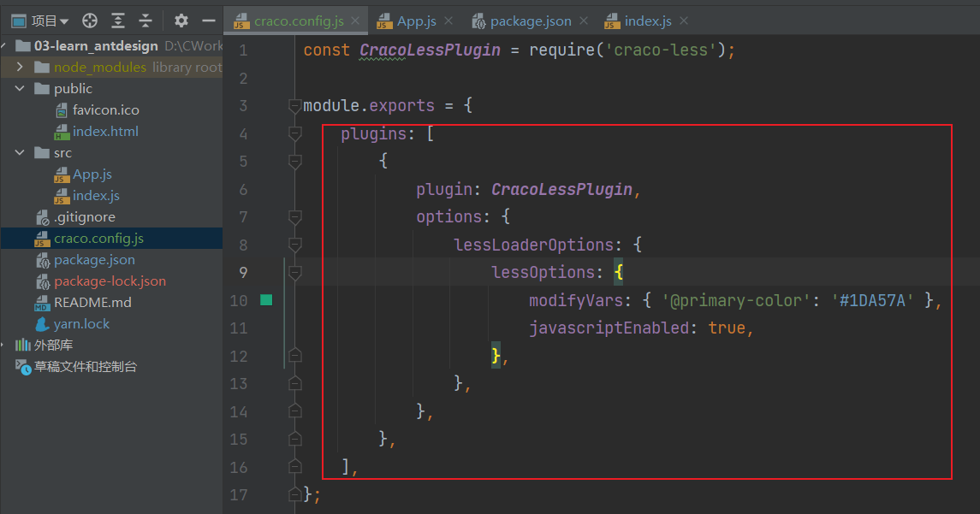Select App.js in project tree

pyautogui.click(x=92, y=174)
